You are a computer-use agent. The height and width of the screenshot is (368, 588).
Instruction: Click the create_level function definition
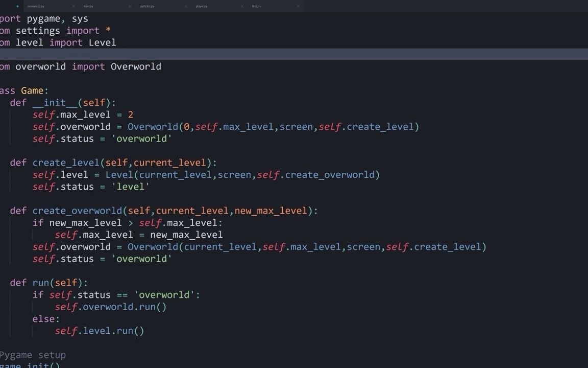(x=66, y=162)
